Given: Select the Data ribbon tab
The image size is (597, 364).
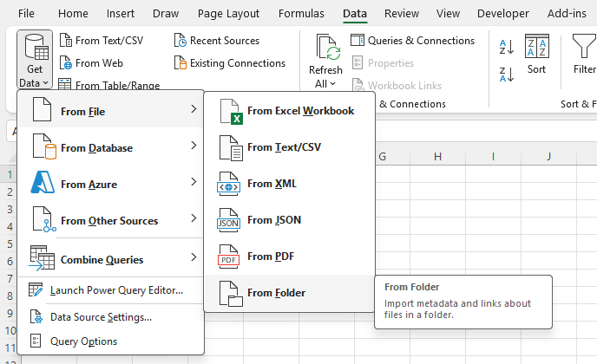Looking at the screenshot, I should point(355,14).
